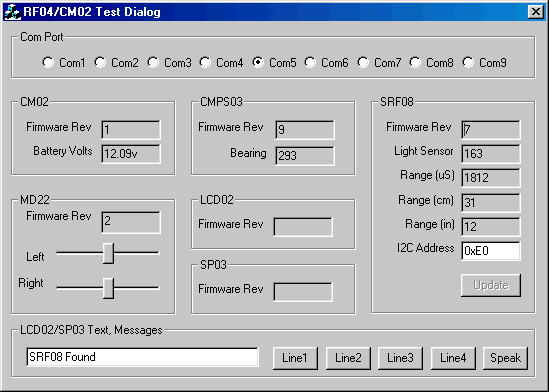The height and width of the screenshot is (392, 549).
Task: Click the 'Left' slider label
Action: tap(35, 257)
